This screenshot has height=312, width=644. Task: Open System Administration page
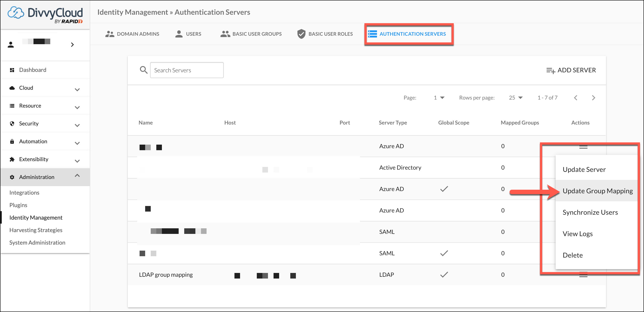point(37,243)
